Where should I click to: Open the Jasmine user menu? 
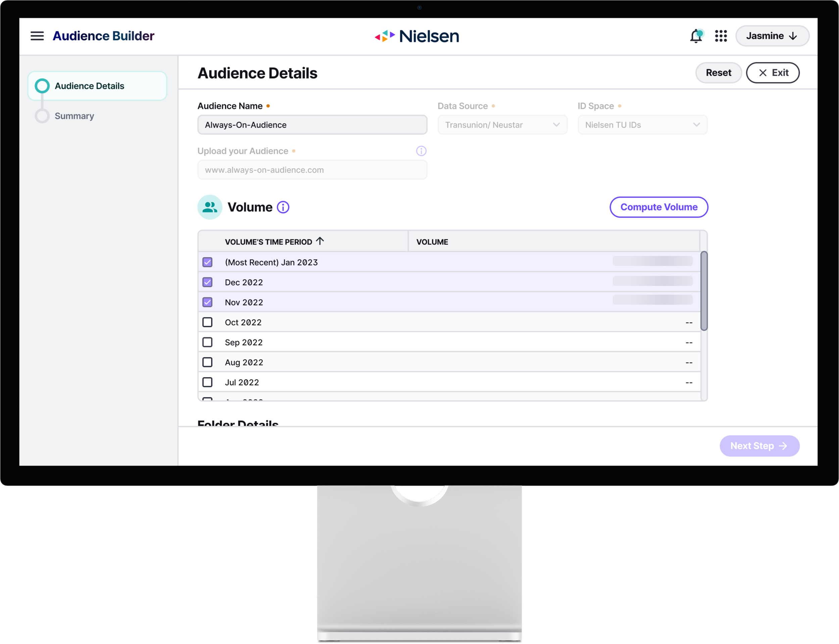772,36
